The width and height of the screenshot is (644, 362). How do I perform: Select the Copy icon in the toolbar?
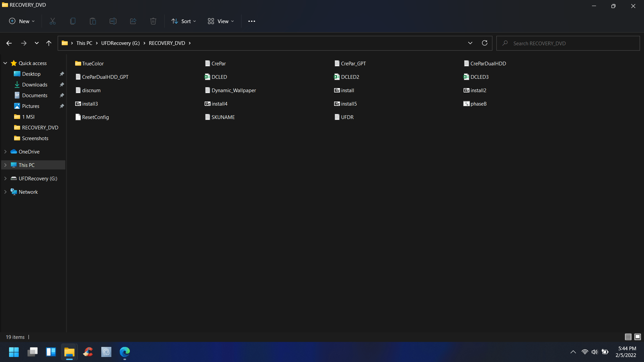pyautogui.click(x=72, y=21)
